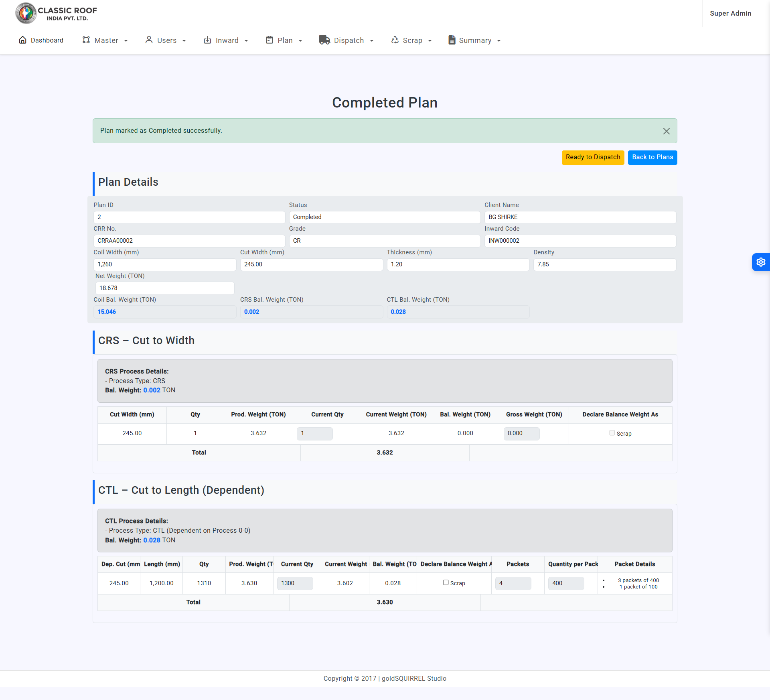Click the Back to Plans button
Screen dimensions: 770x700
[652, 157]
